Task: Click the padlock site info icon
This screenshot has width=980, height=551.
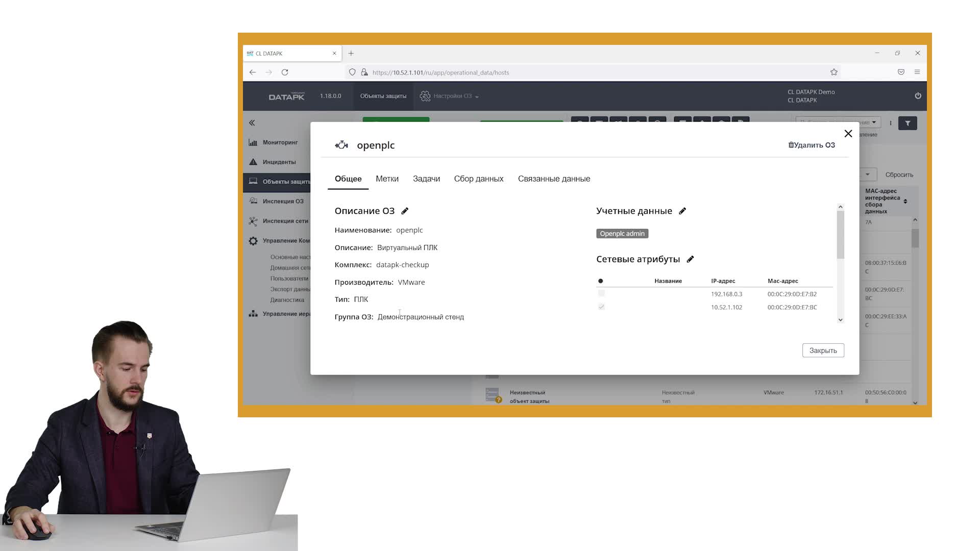Action: tap(364, 72)
